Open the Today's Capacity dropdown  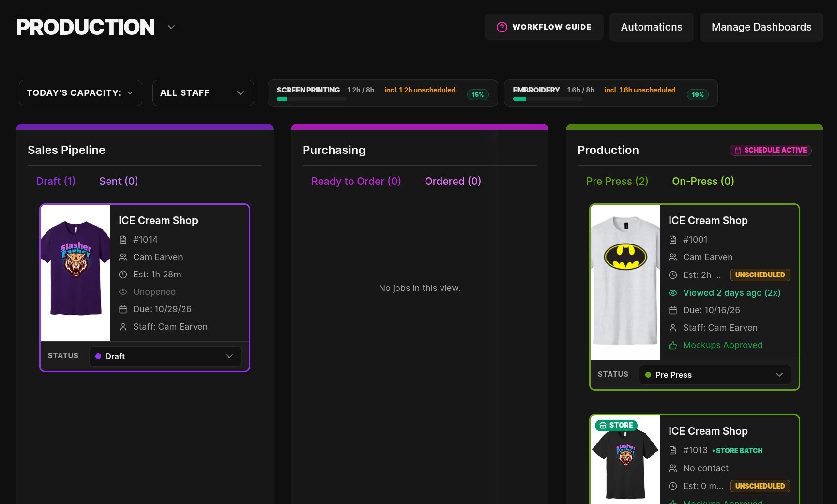pyautogui.click(x=80, y=93)
